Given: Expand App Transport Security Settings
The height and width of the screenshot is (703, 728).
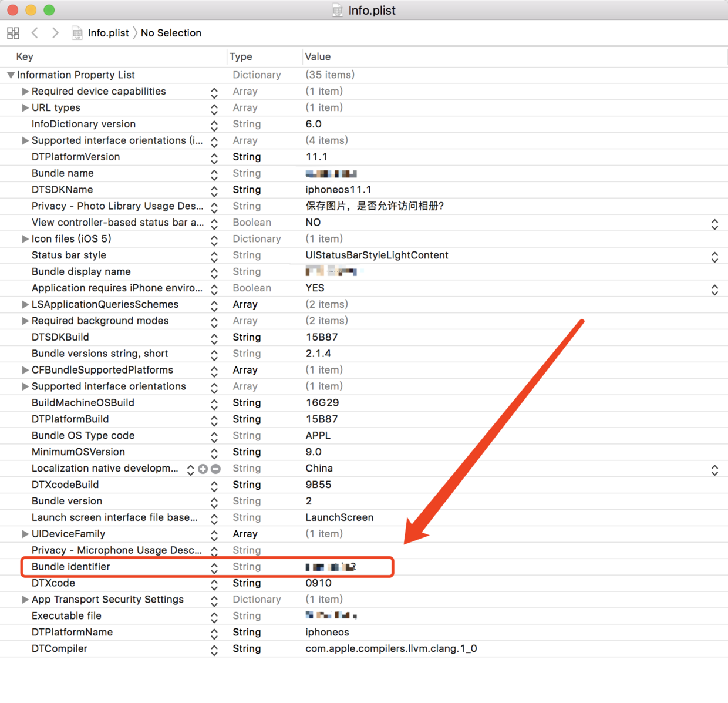Looking at the screenshot, I should click(x=25, y=600).
